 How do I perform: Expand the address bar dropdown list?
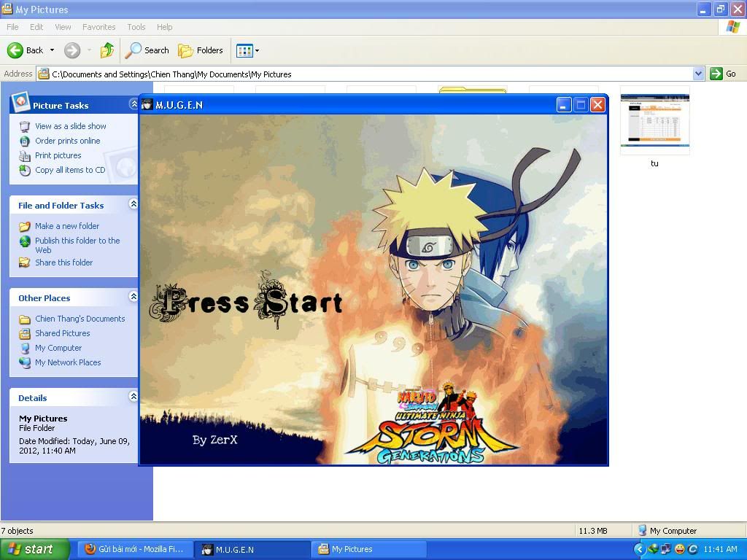coord(698,74)
